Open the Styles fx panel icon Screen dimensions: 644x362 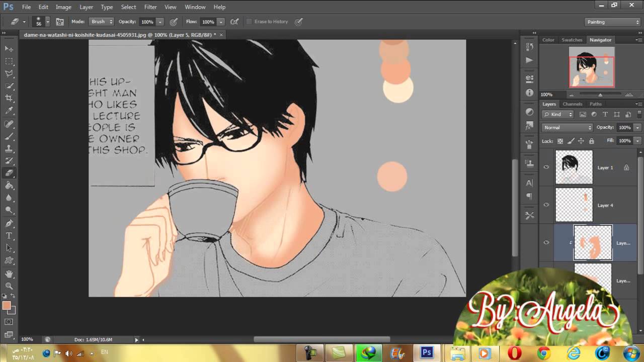[x=529, y=125]
